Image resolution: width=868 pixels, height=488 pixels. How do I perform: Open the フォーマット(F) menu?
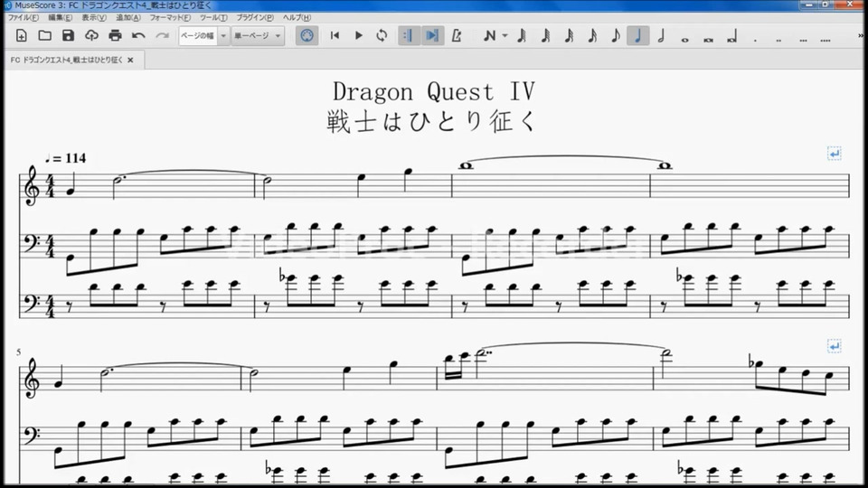pyautogui.click(x=170, y=18)
